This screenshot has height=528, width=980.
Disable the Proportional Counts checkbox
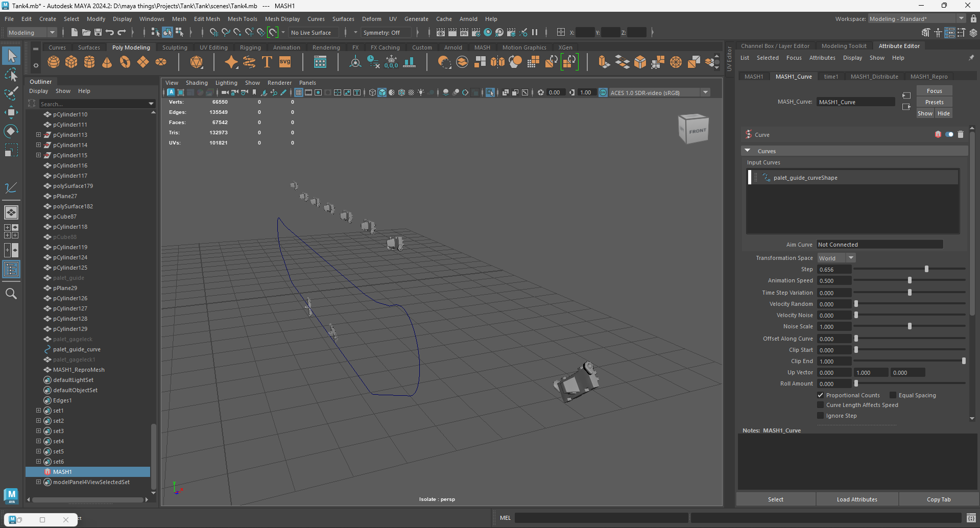pos(821,395)
